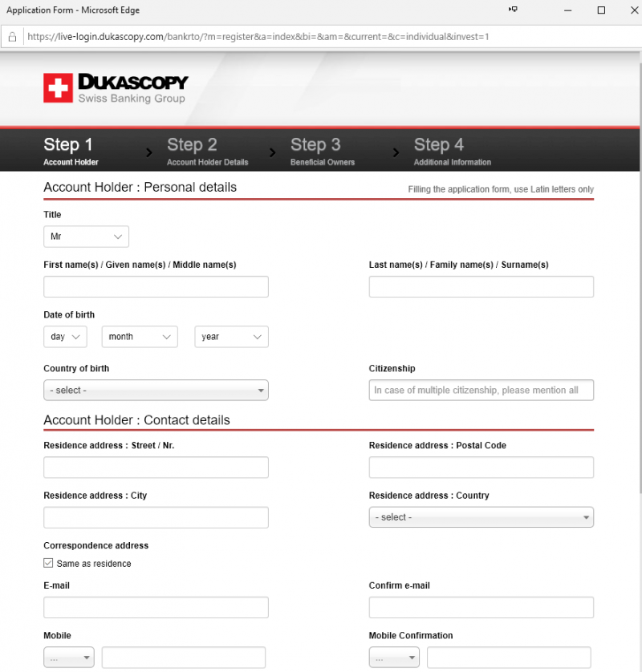Expand the Residence address Country select box
Viewport: 642px width, 672px height.
tap(481, 517)
